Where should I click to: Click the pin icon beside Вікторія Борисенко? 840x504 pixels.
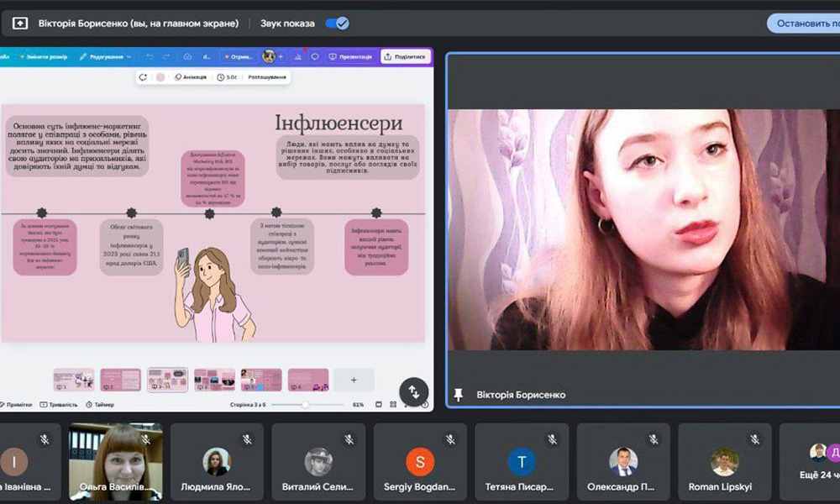coord(459,394)
